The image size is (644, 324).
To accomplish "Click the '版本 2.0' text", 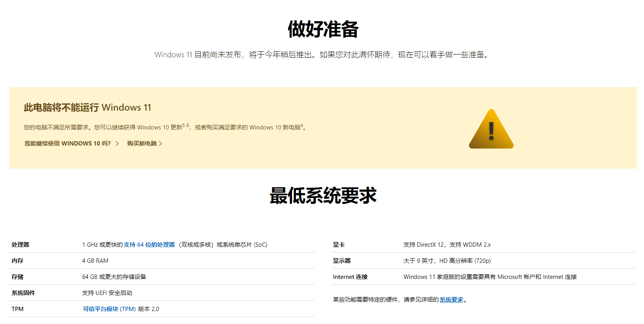I will click(x=149, y=309).
